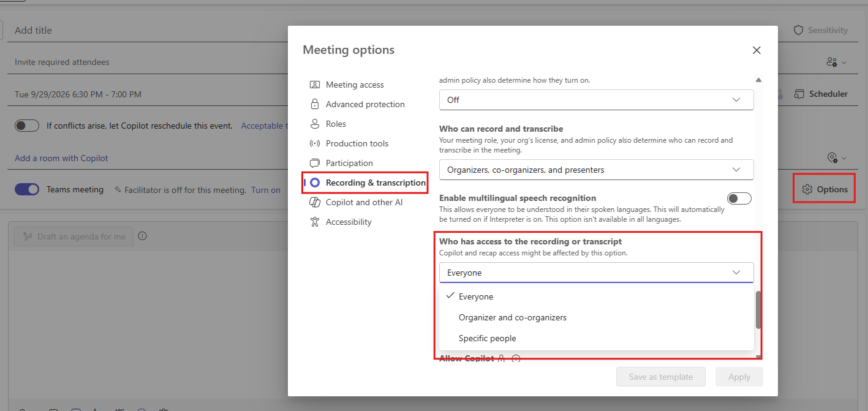Turn off the Teams meeting toggle

click(x=27, y=190)
